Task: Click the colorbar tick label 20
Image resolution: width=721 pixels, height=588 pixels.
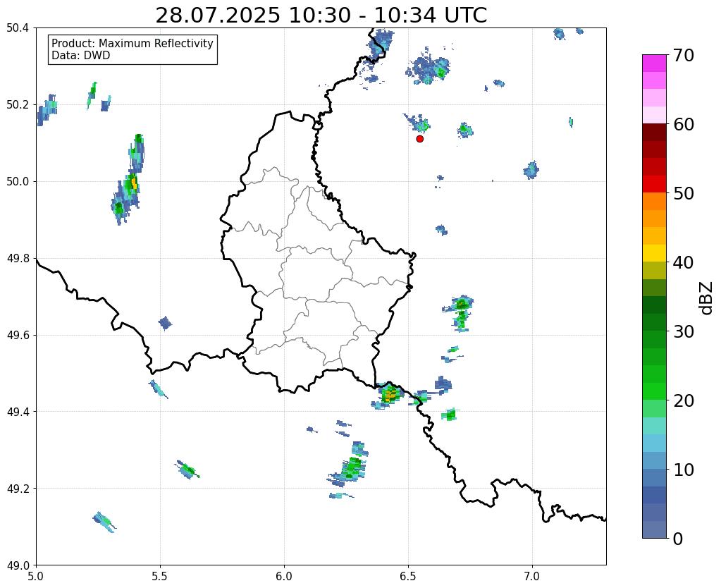Action: [x=684, y=400]
